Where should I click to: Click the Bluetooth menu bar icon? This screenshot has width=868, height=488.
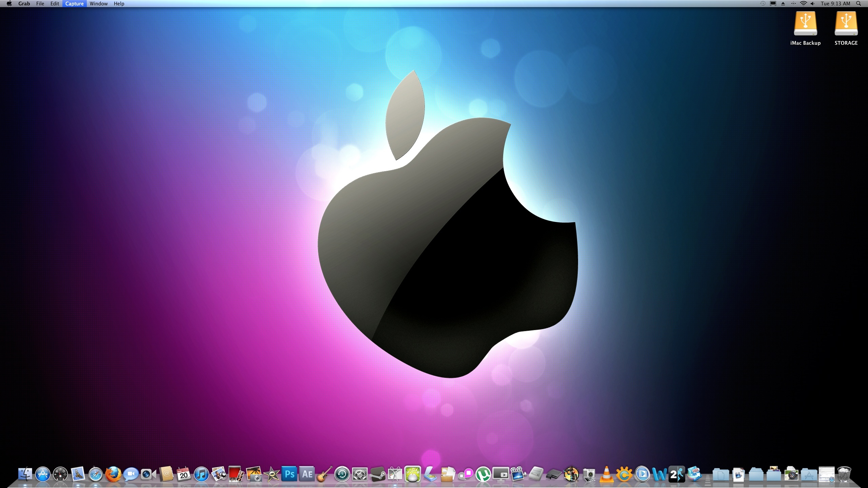793,4
